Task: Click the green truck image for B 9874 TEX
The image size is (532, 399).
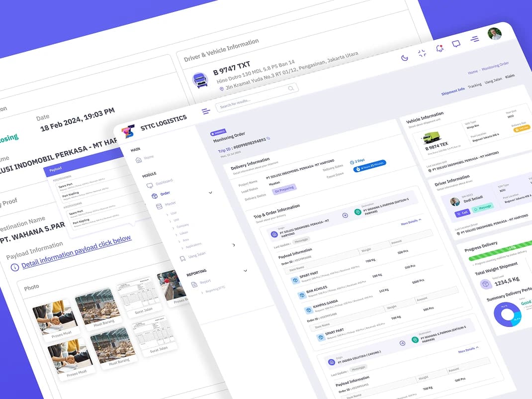Action: click(x=432, y=137)
